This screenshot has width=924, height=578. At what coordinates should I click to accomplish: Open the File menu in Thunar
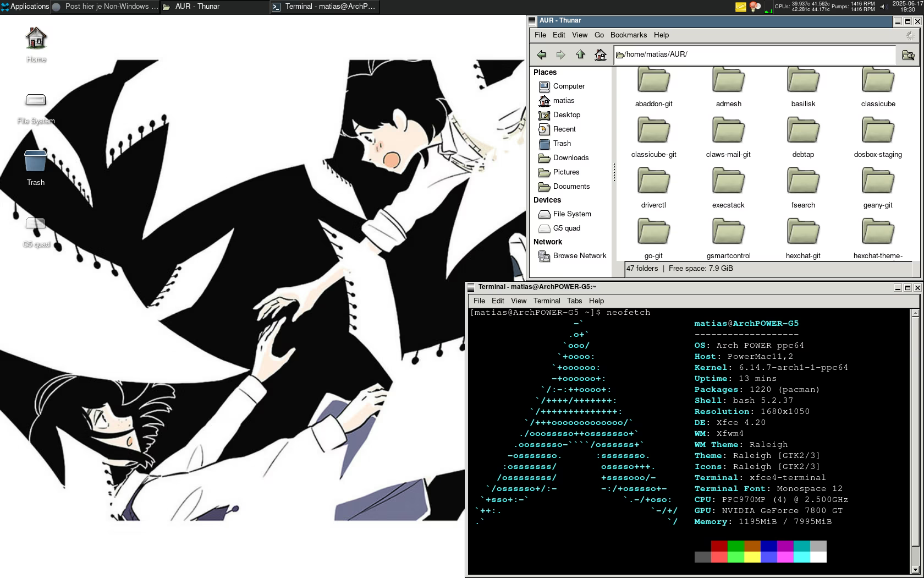point(540,35)
